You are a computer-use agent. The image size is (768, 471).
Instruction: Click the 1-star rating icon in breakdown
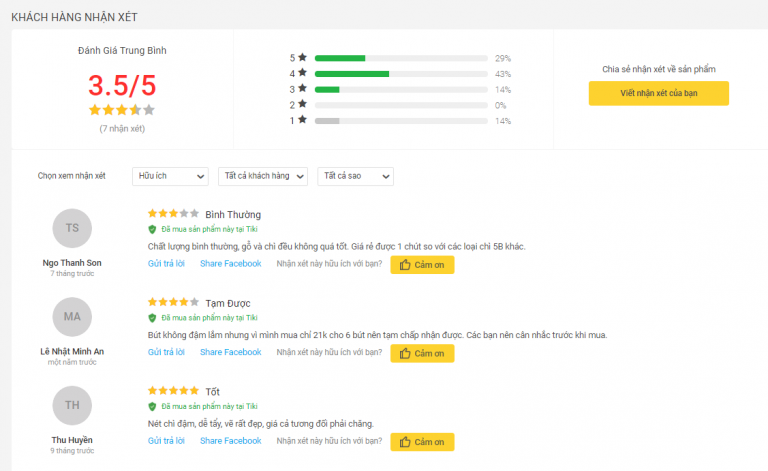[302, 119]
